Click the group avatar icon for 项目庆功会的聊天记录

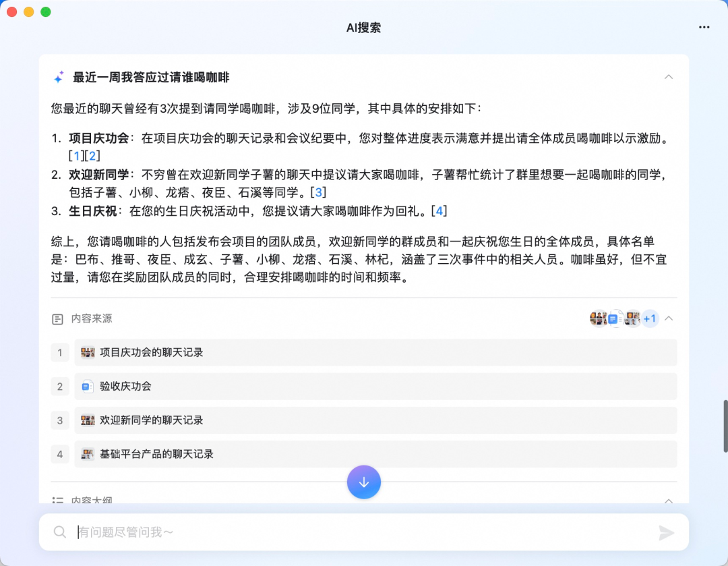click(x=88, y=352)
